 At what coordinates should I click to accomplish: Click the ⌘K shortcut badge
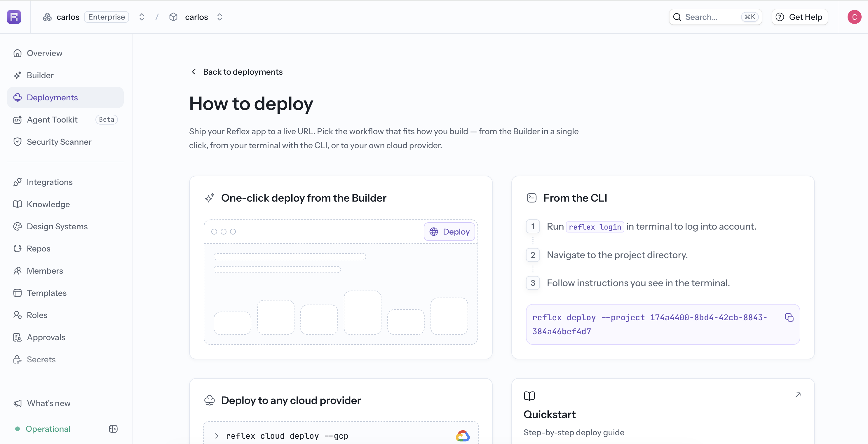750,17
